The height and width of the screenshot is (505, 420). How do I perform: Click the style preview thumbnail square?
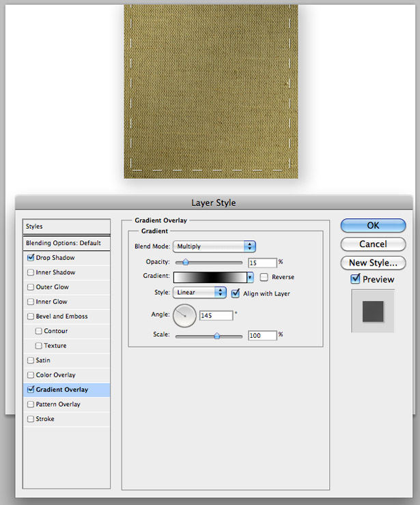pyautogui.click(x=373, y=311)
